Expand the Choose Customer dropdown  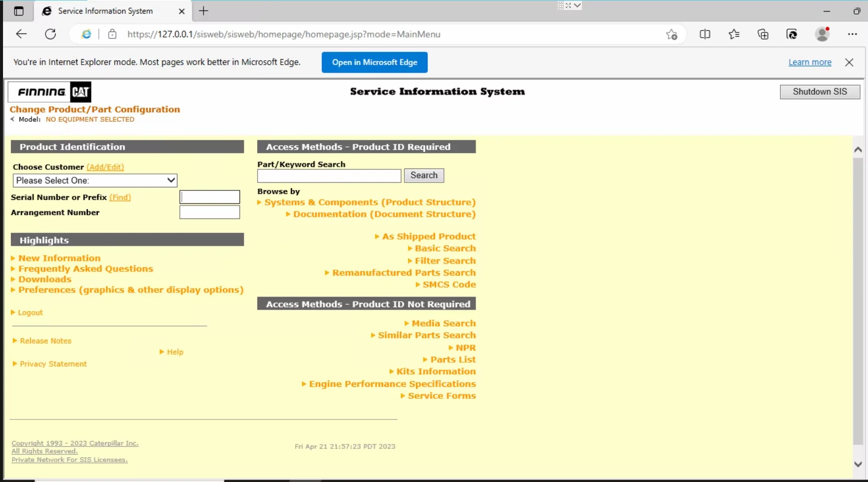coord(95,180)
